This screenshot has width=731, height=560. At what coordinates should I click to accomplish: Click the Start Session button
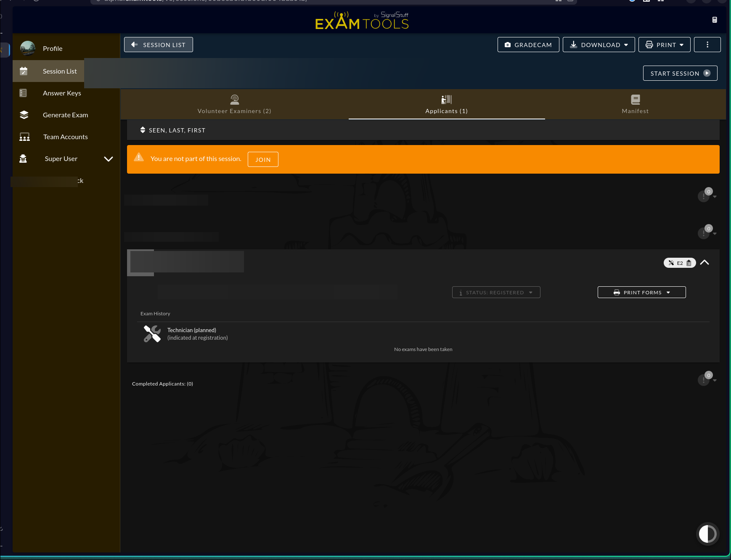click(680, 73)
